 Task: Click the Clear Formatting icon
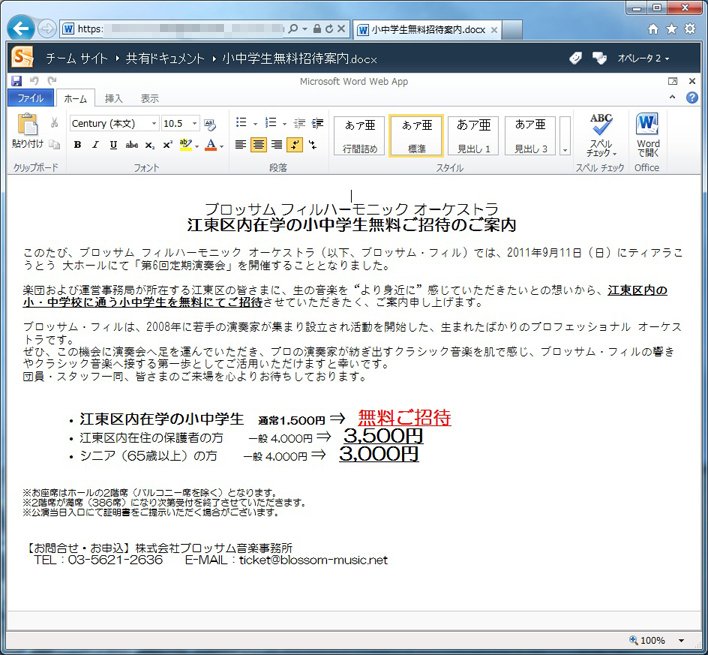pos(210,124)
